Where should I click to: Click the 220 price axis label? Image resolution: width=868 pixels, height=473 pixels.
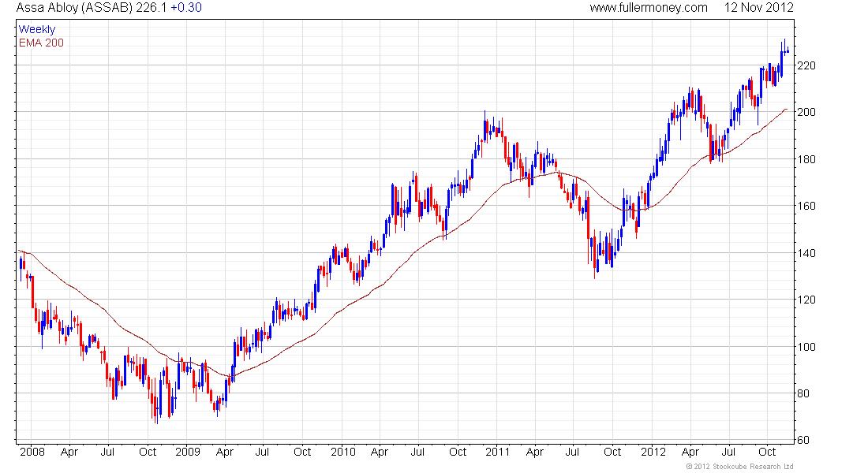806,66
